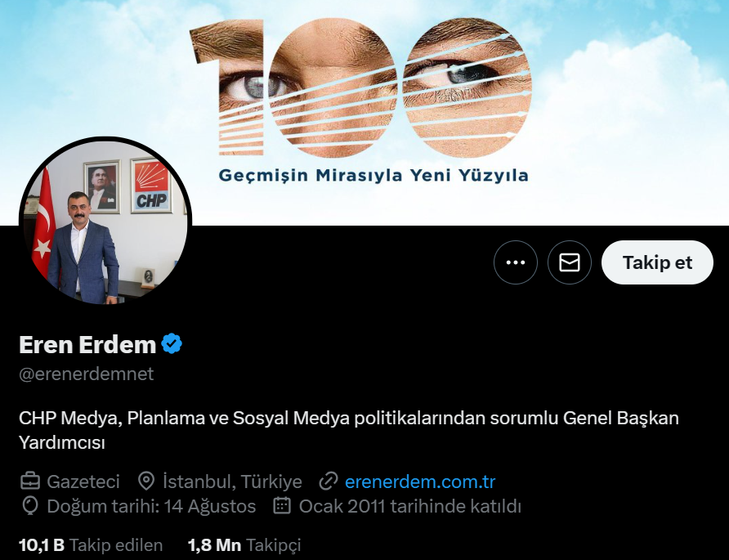Screen dimensions: 729x560
Task: Open the three-dot more options menu
Action: [x=515, y=262]
